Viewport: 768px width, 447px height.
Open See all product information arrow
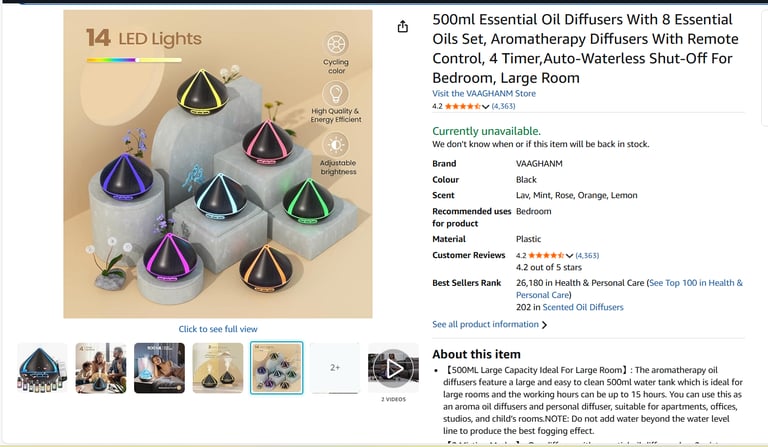pyautogui.click(x=544, y=325)
